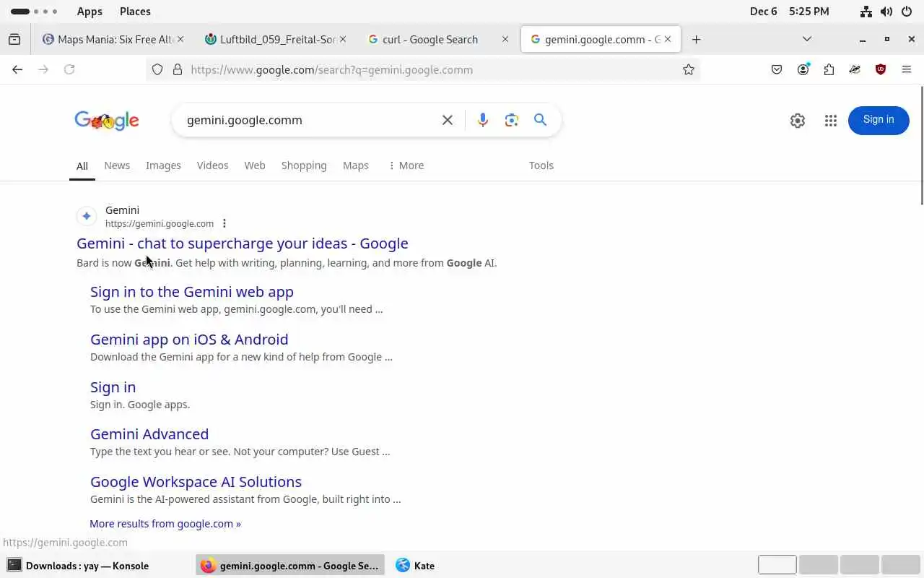Clear the search box with the X icon
This screenshot has width=924, height=578.
pos(448,120)
